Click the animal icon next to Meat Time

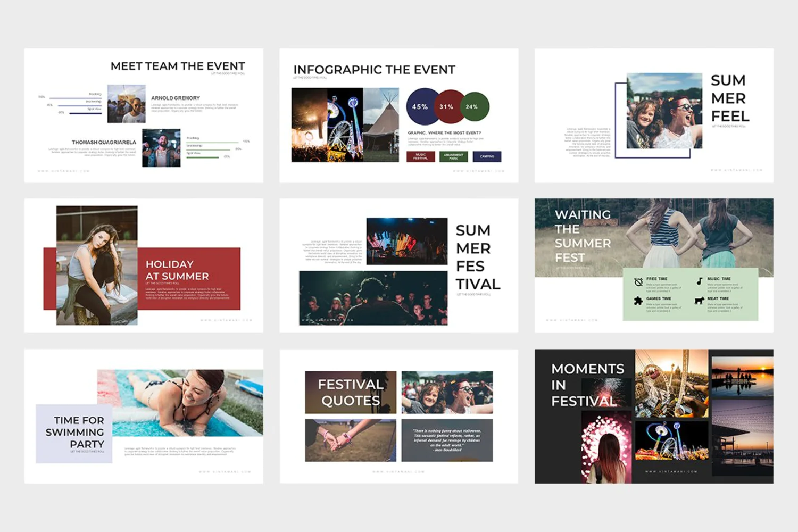[x=700, y=301]
